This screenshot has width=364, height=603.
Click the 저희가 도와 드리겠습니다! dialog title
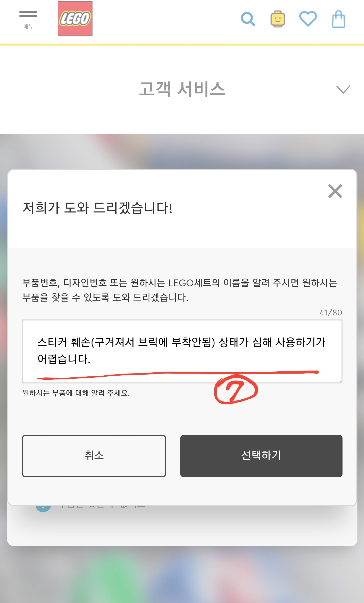[98, 208]
